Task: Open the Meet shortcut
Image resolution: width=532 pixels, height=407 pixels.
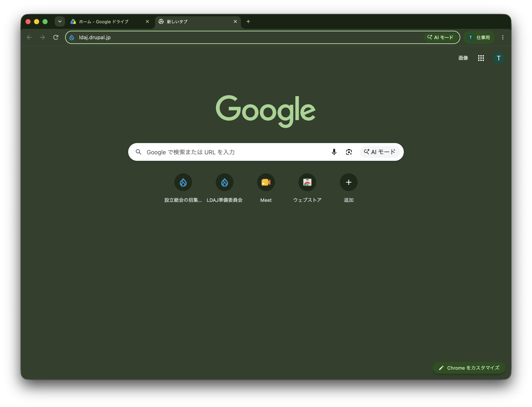Action: 266,188
